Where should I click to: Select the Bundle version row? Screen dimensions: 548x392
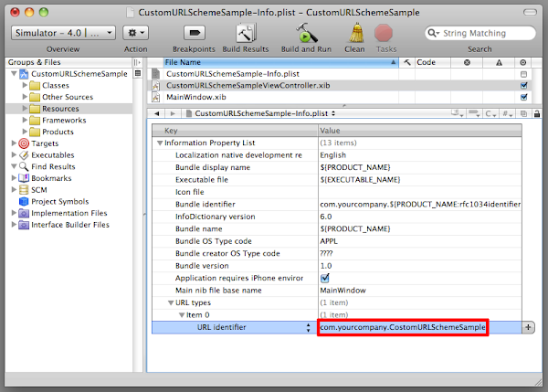click(337, 266)
